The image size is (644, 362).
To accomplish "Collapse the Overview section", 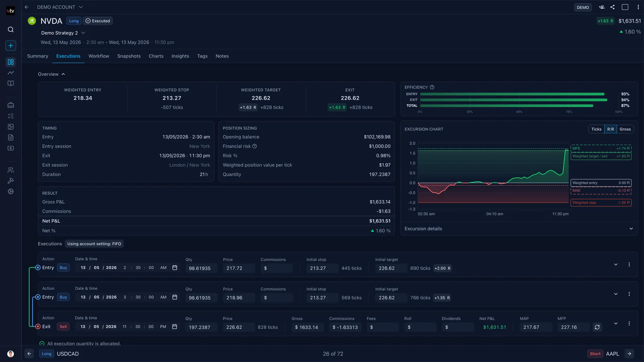I will pyautogui.click(x=52, y=74).
